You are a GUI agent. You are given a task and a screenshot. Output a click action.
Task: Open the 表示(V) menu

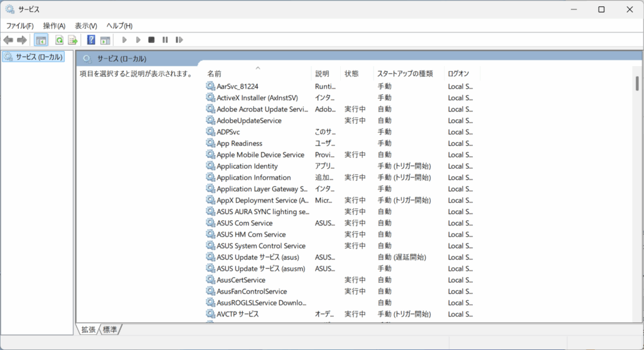(86, 26)
